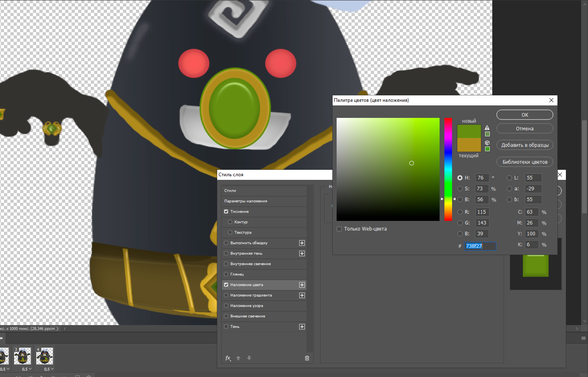588x377 pixels.
Task: Open the timeline panel menu icon
Action: point(584,338)
